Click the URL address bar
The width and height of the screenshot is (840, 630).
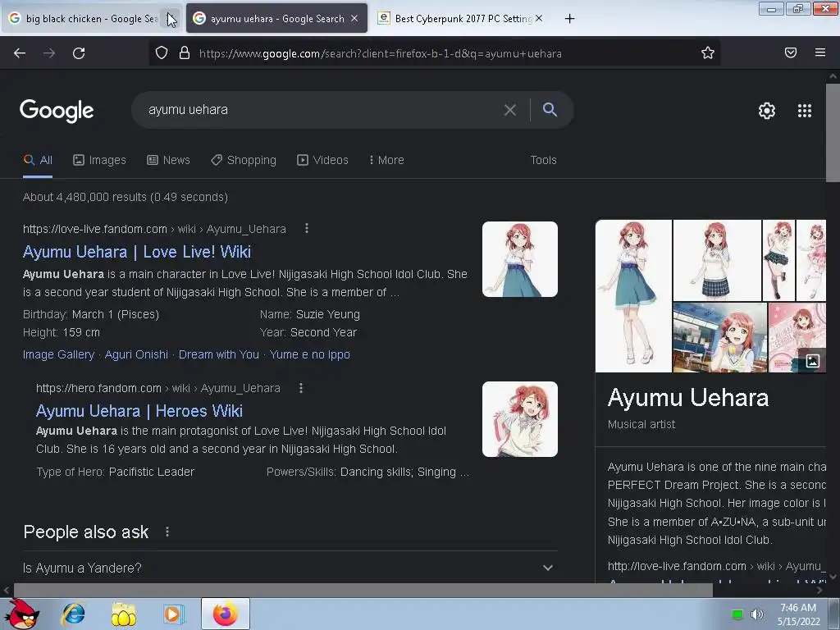point(434,53)
